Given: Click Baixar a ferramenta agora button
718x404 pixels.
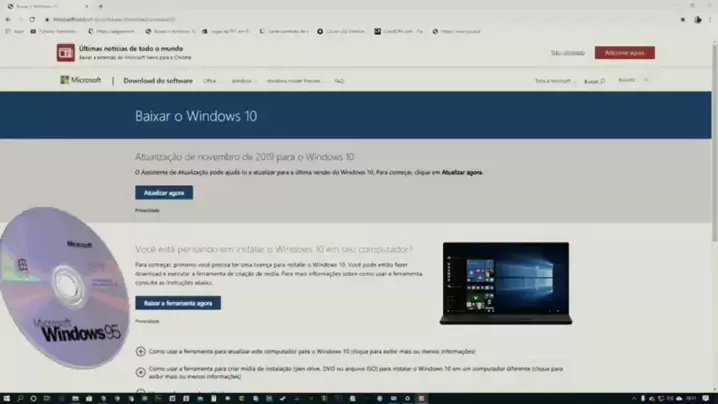Looking at the screenshot, I should (178, 303).
